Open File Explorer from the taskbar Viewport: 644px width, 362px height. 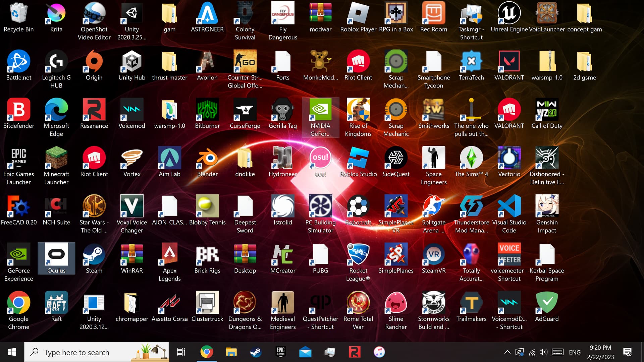tap(231, 352)
